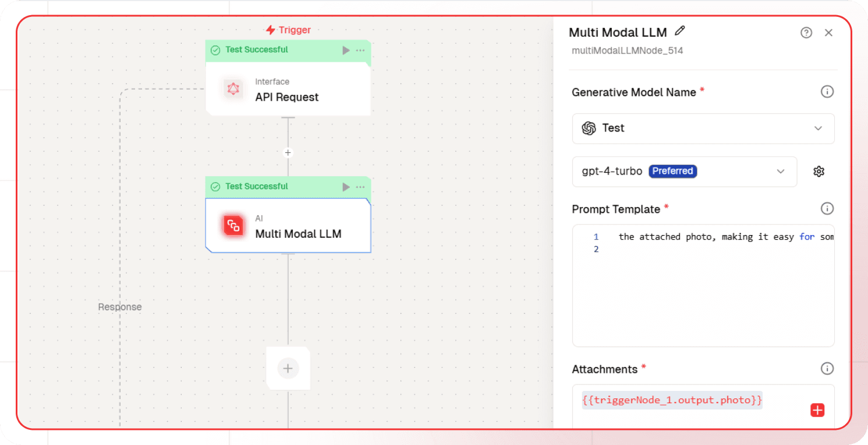
Task: Click the multiModalLLMNode_514 node ID text
Action: (x=628, y=51)
